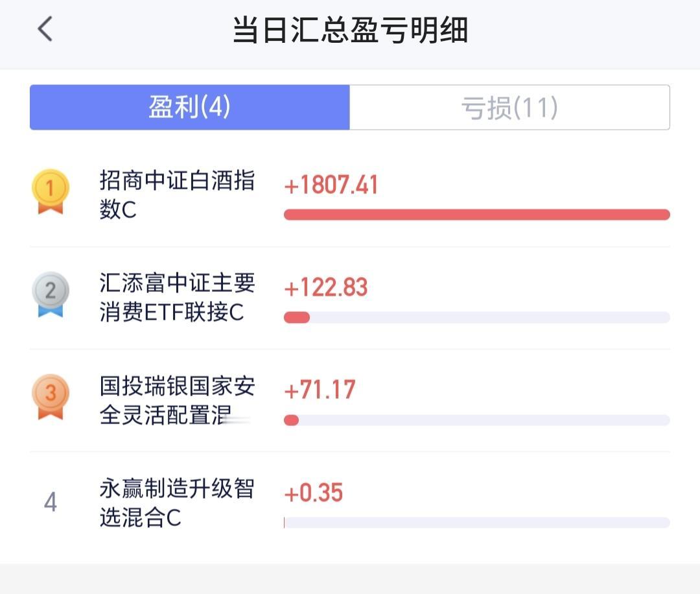
Task: Open 汇添富中证主要消费ETF联接C fund name
Action: pyautogui.click(x=176, y=297)
